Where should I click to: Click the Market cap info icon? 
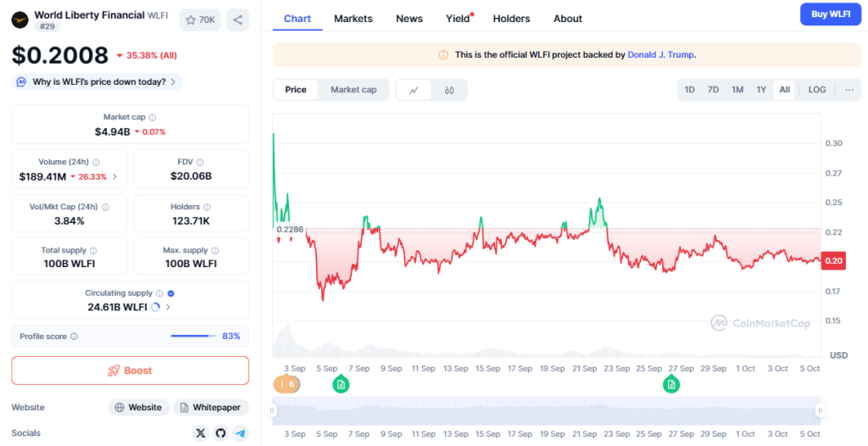153,118
